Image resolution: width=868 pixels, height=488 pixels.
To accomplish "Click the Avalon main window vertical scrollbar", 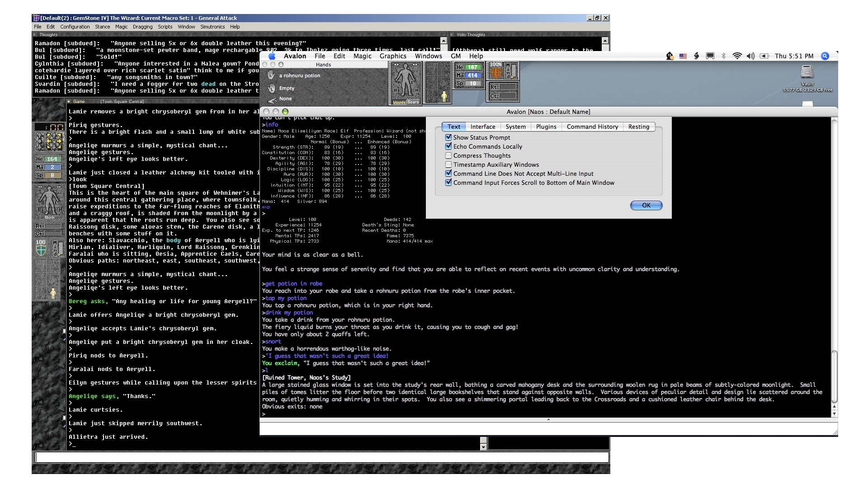I will click(835, 376).
